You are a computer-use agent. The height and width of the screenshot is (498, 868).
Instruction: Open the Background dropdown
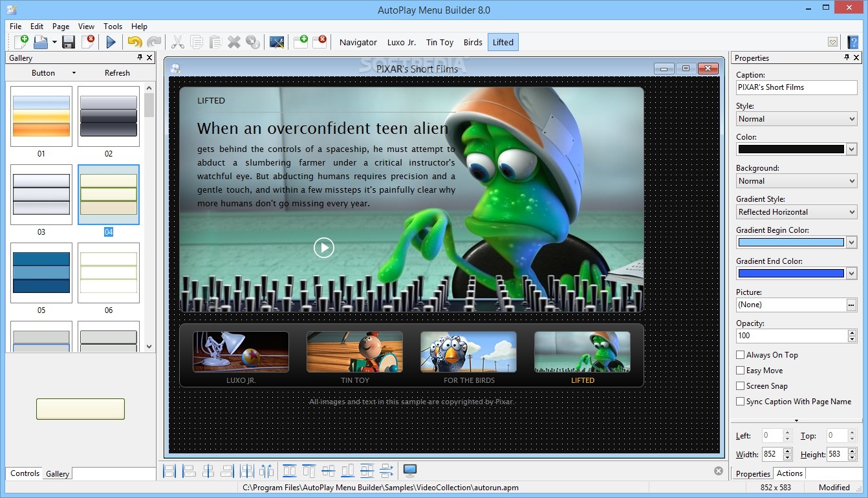click(x=797, y=181)
